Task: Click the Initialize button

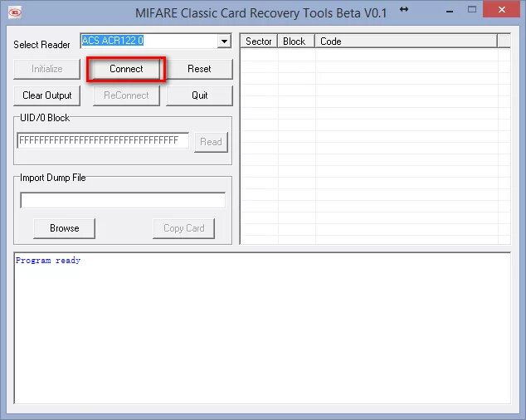Action: (x=47, y=69)
